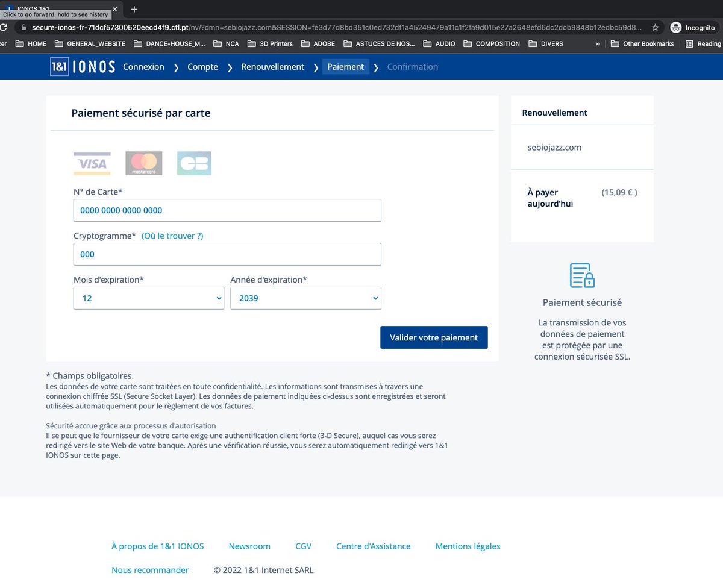
Task: Open the NCA bookmark folder
Action: [226, 44]
